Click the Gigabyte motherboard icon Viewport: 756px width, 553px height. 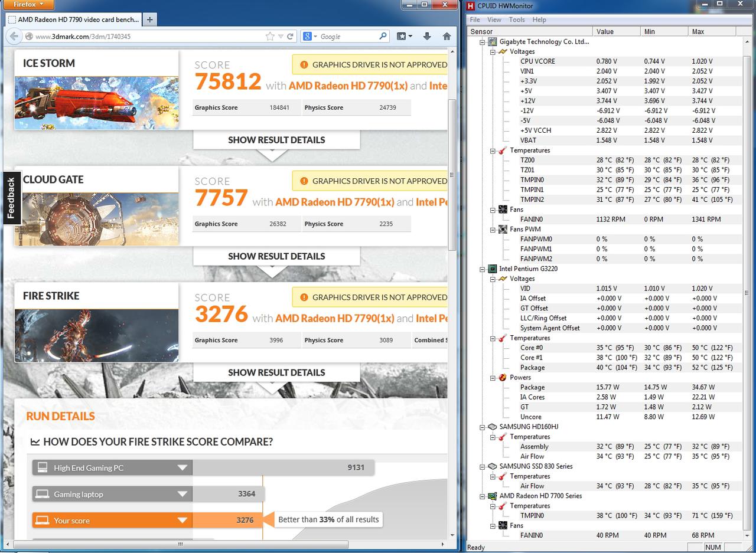492,42
